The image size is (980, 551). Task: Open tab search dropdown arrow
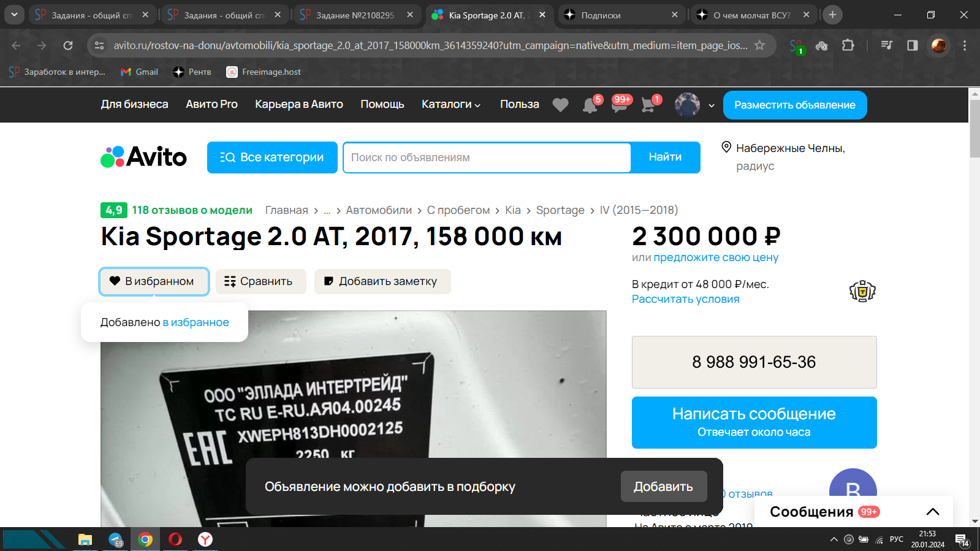coord(14,15)
